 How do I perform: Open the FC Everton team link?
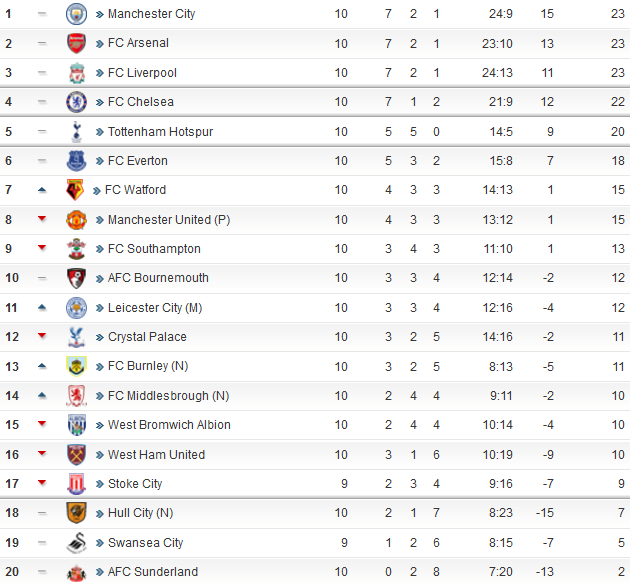138,161
